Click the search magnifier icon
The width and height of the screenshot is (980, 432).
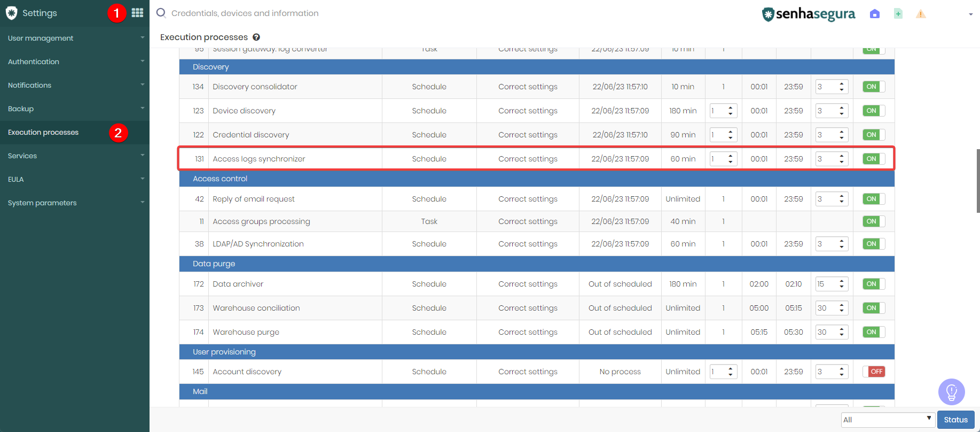pos(161,13)
